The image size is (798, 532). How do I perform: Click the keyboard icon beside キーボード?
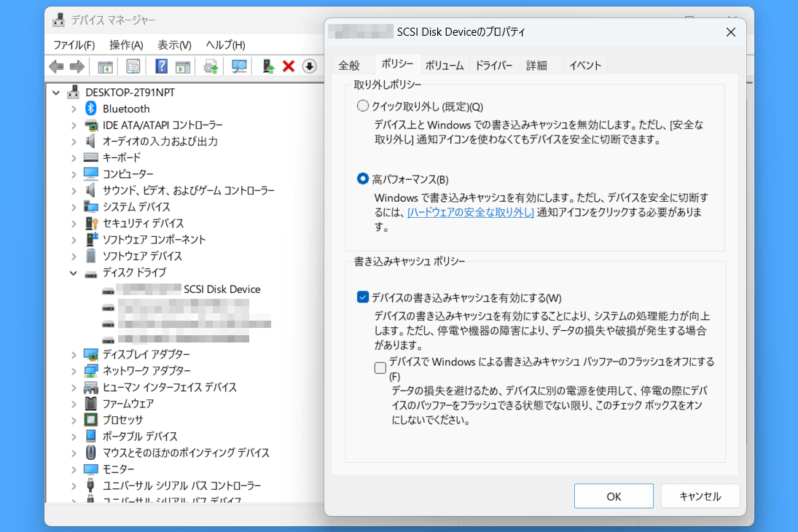(x=90, y=157)
